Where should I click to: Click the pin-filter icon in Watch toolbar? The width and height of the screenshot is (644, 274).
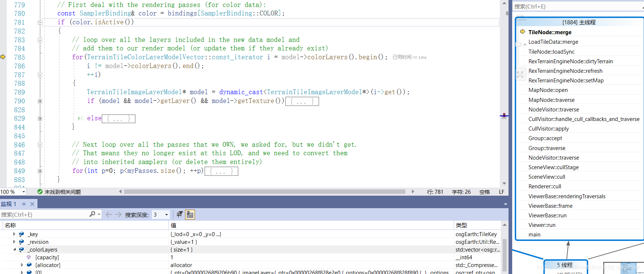[180, 214]
